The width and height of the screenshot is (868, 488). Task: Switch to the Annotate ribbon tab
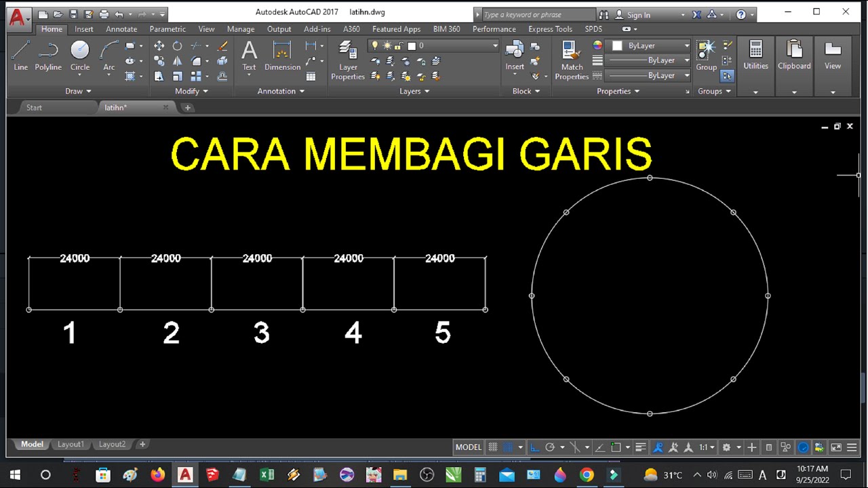click(x=121, y=29)
